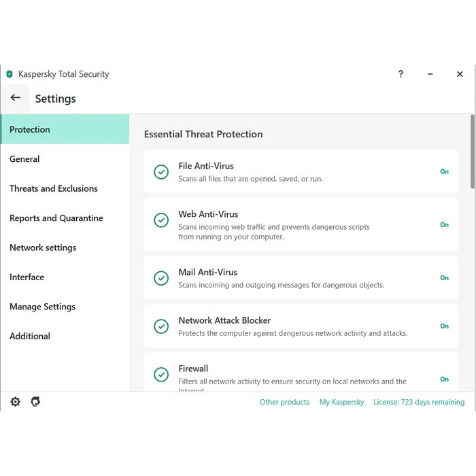This screenshot has width=476, height=476.
Task: Open Web Anti-Virus settings title
Action: (x=208, y=214)
